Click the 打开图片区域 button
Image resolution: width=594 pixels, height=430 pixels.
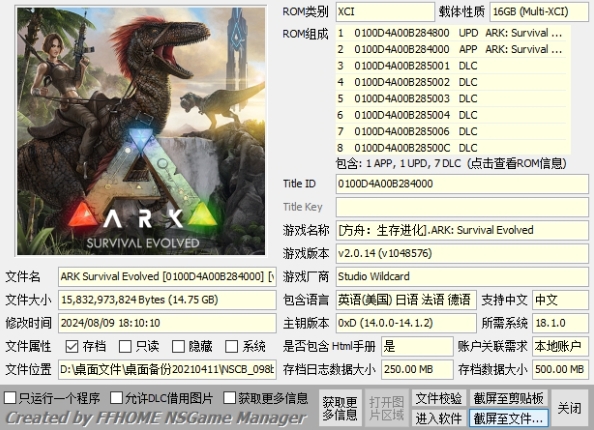[386, 408]
